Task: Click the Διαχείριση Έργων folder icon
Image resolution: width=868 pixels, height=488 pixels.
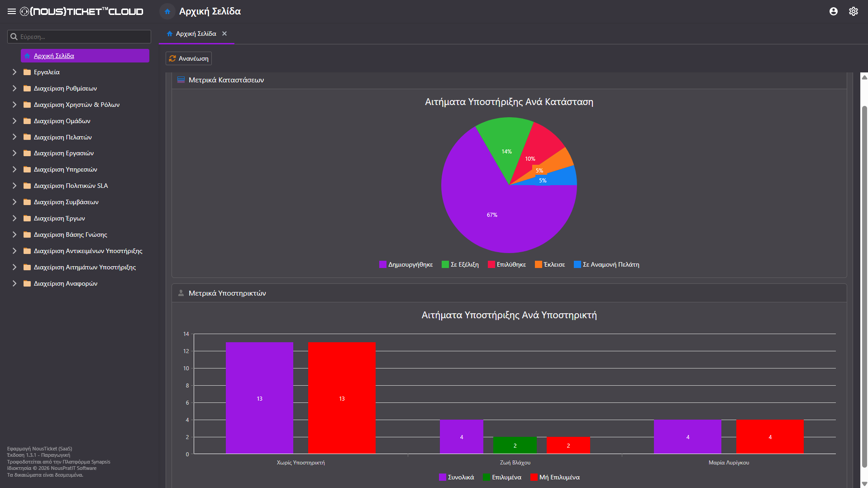Action: [27, 218]
